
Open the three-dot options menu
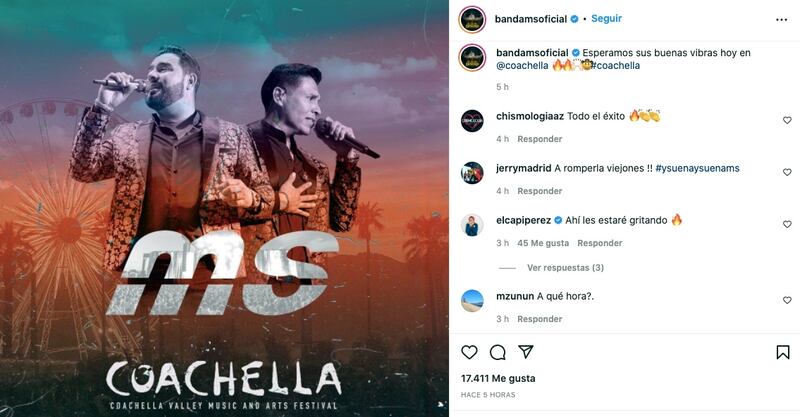tap(781, 19)
